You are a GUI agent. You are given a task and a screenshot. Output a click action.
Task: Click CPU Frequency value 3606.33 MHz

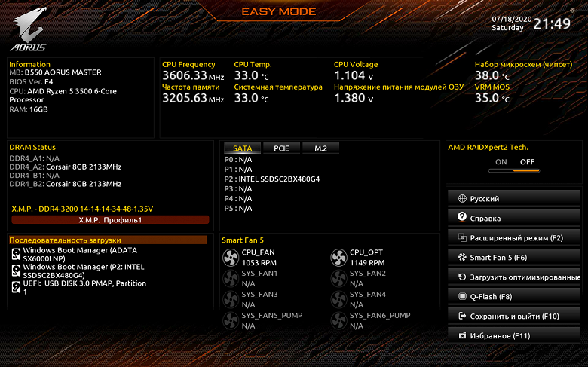pos(193,75)
